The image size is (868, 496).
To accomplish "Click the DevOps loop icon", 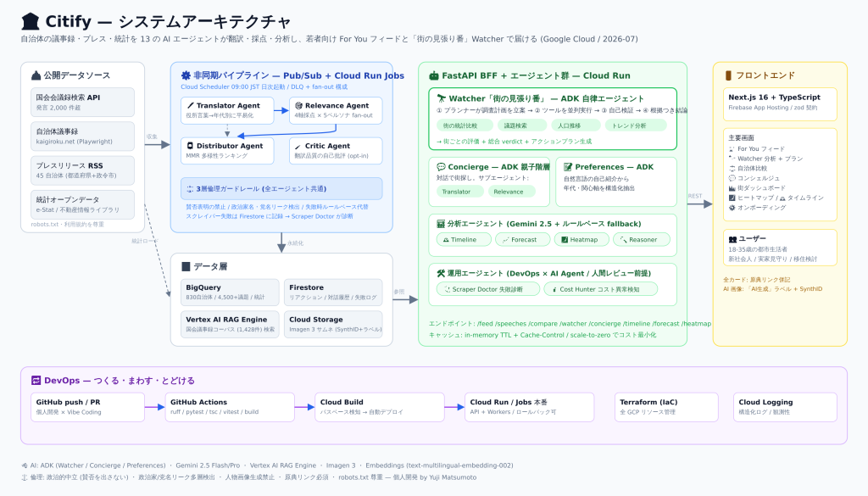I will pos(36,381).
